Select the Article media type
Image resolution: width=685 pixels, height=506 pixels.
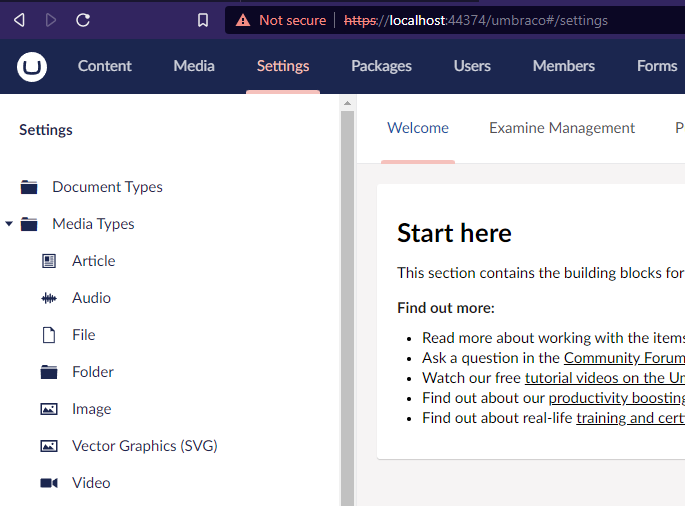pyautogui.click(x=93, y=261)
